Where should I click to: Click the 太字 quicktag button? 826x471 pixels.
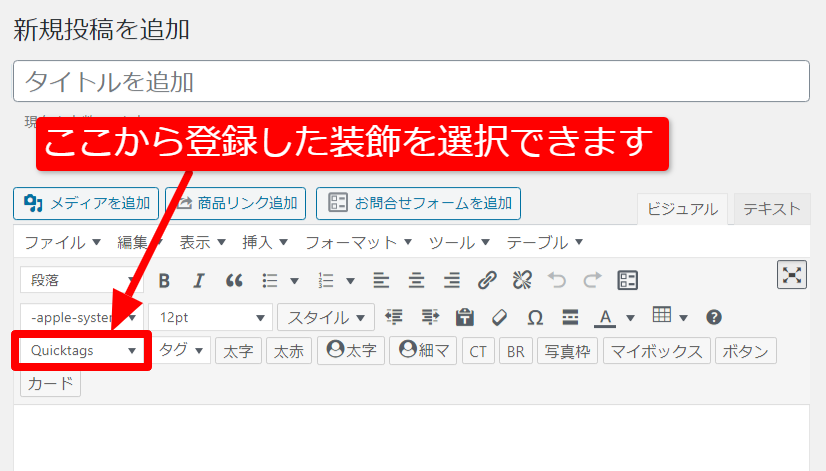[x=238, y=351]
